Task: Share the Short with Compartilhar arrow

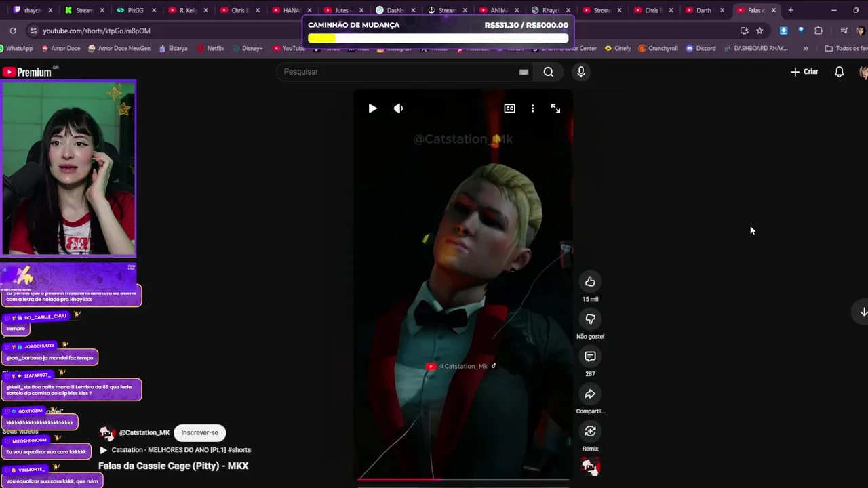Action: (590, 394)
